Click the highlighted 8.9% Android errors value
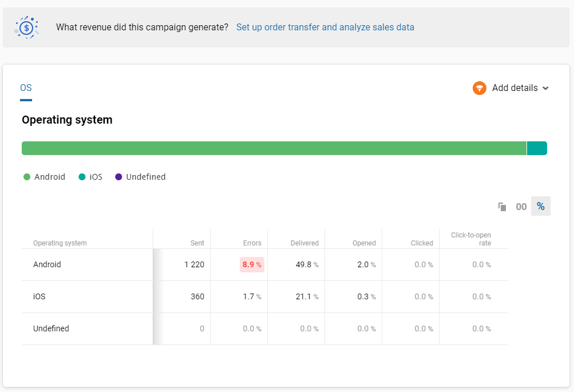This screenshot has height=392, width=574. pos(252,264)
